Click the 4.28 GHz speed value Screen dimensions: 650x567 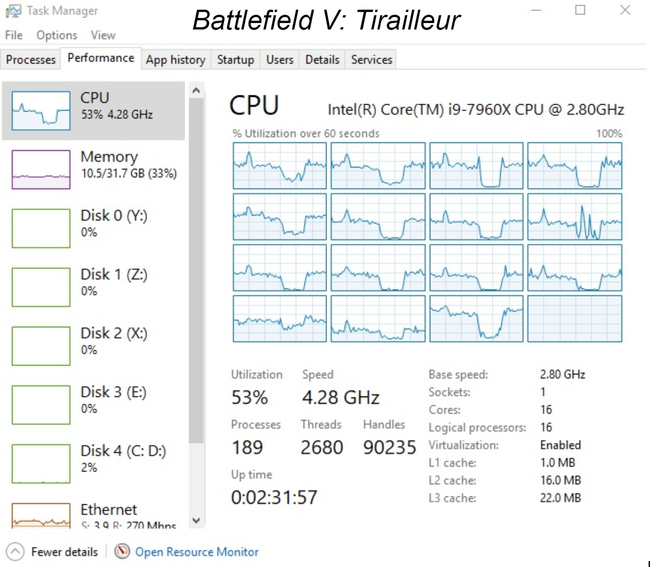point(341,397)
